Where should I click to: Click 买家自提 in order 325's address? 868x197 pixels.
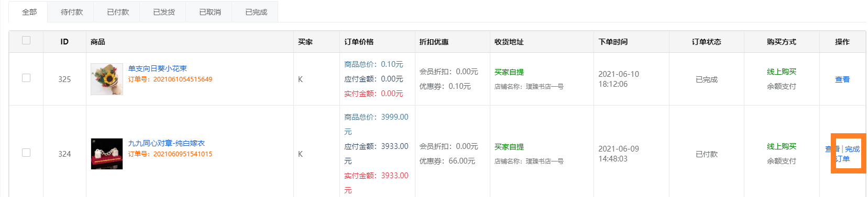point(509,72)
